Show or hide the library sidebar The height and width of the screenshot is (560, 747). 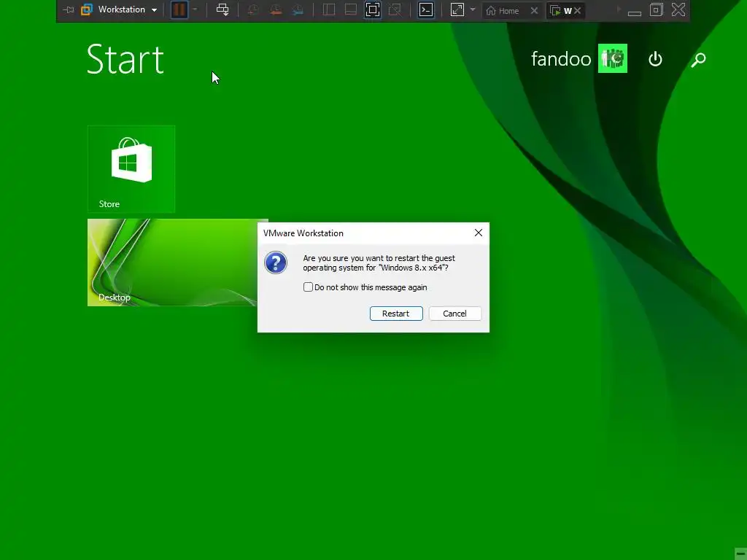[x=329, y=10]
